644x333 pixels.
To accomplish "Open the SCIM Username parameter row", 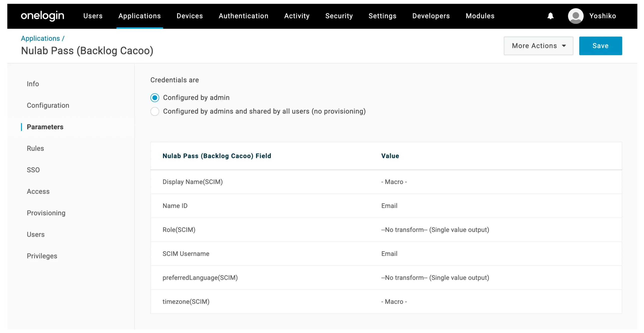I will (x=386, y=254).
